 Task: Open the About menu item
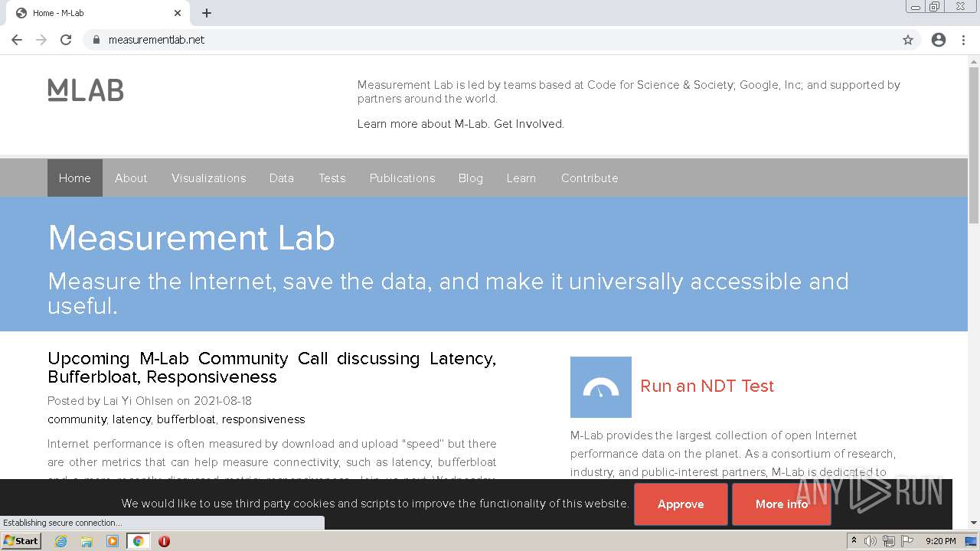tap(131, 178)
